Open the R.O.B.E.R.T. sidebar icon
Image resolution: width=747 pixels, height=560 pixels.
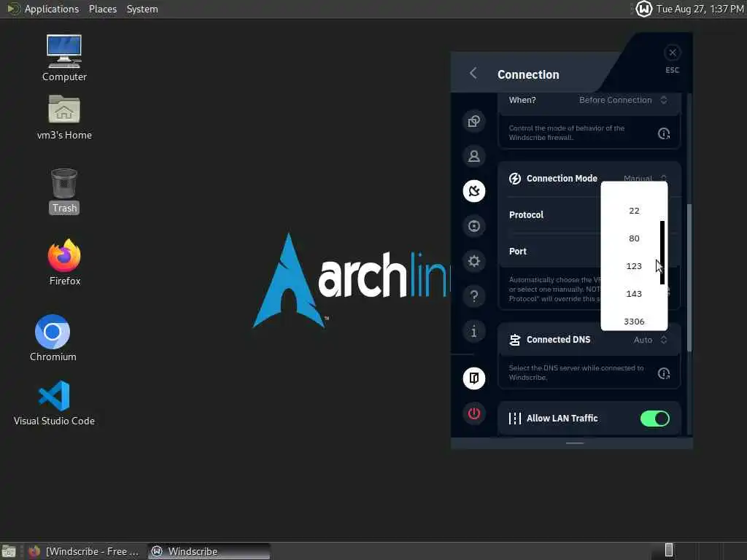pyautogui.click(x=473, y=226)
